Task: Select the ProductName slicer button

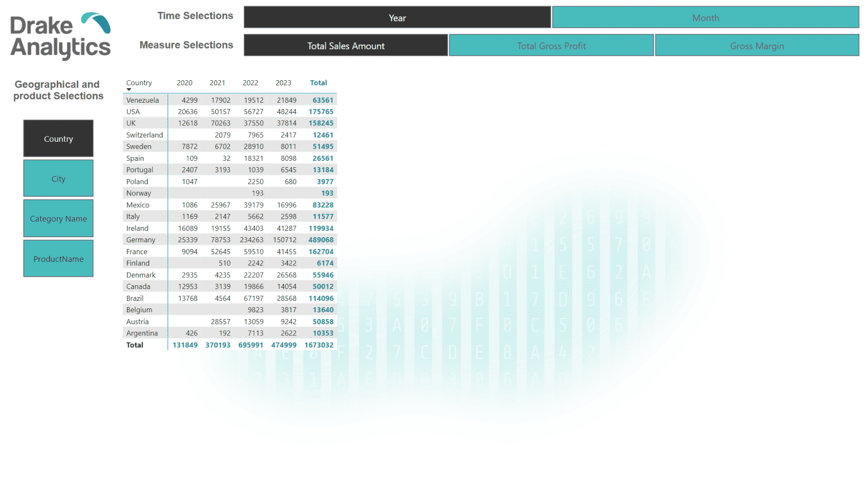Action: [58, 259]
